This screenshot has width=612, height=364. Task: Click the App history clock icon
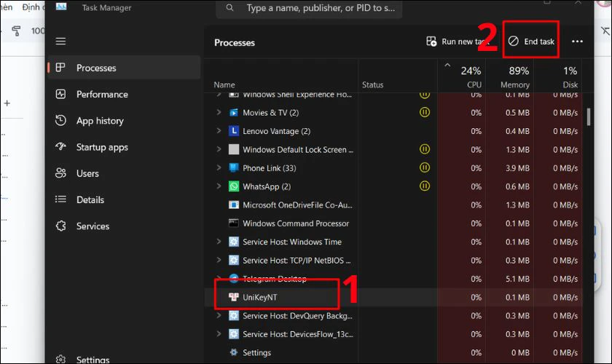point(60,120)
